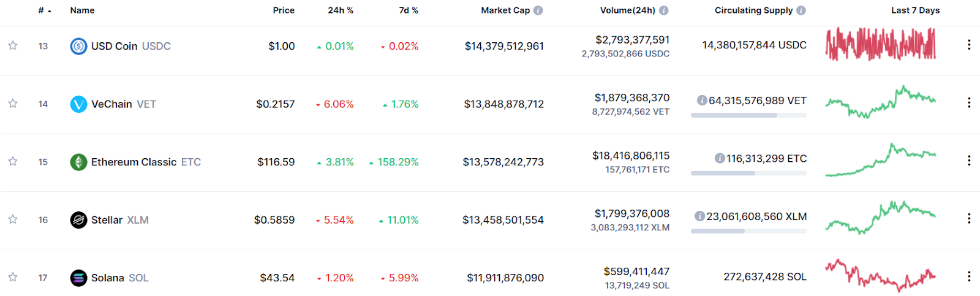The width and height of the screenshot is (980, 296).
Task: Star Solana to add to watchlist
Action: point(12,277)
